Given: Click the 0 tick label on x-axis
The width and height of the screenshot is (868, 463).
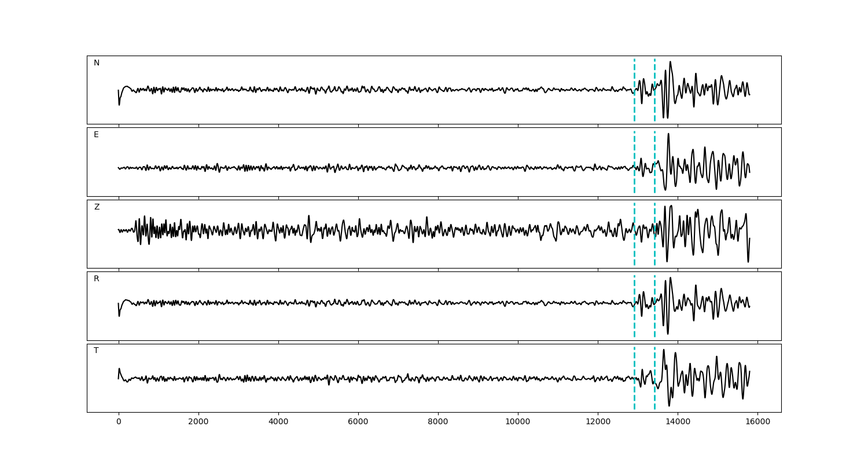Looking at the screenshot, I should [119, 422].
